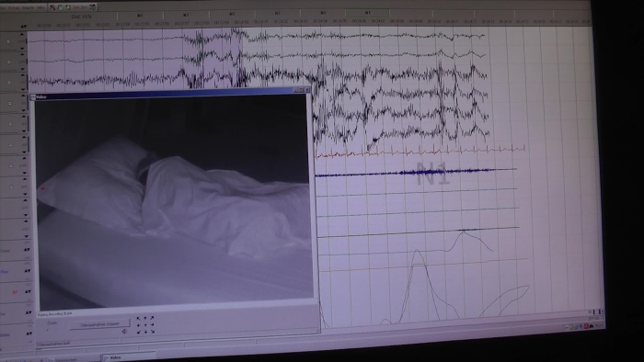
Task: Increase first channel amplitude with up arrow
Action: [22, 34]
